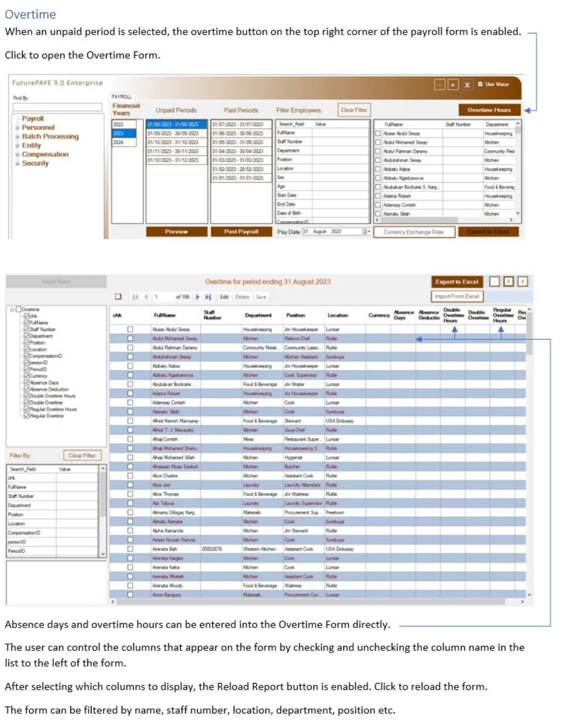The image size is (562, 728).
Task: Click the Post Payroll button
Action: pyautogui.click(x=241, y=231)
